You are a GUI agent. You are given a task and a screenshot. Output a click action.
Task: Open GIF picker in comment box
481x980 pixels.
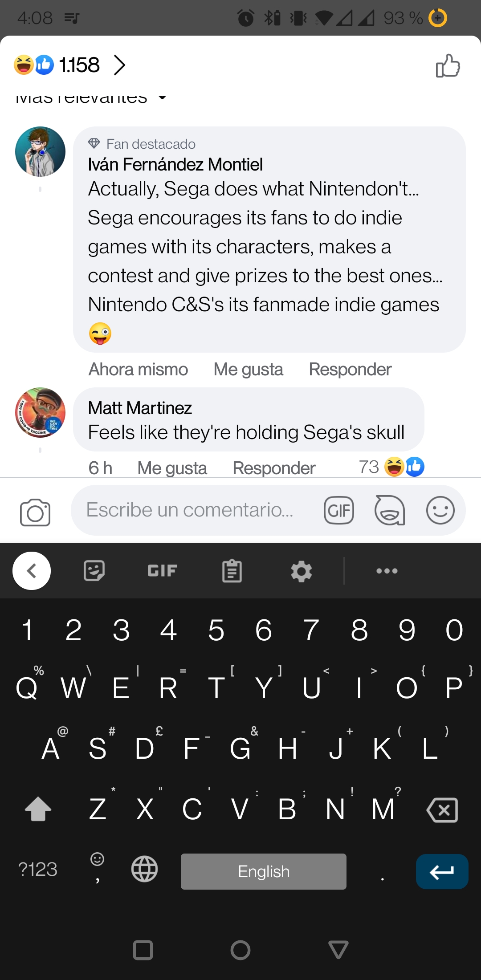coord(339,510)
